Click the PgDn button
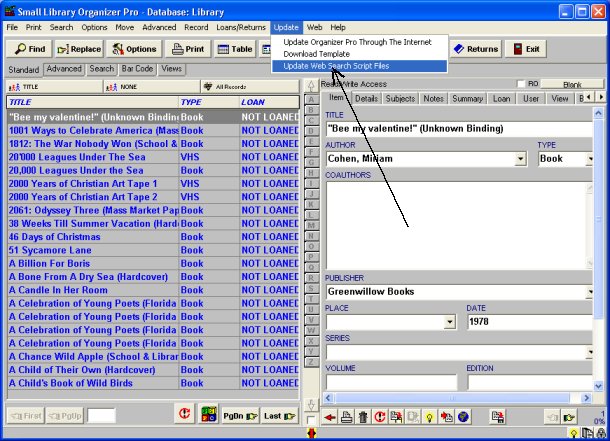The width and height of the screenshot is (610, 441). click(x=240, y=416)
